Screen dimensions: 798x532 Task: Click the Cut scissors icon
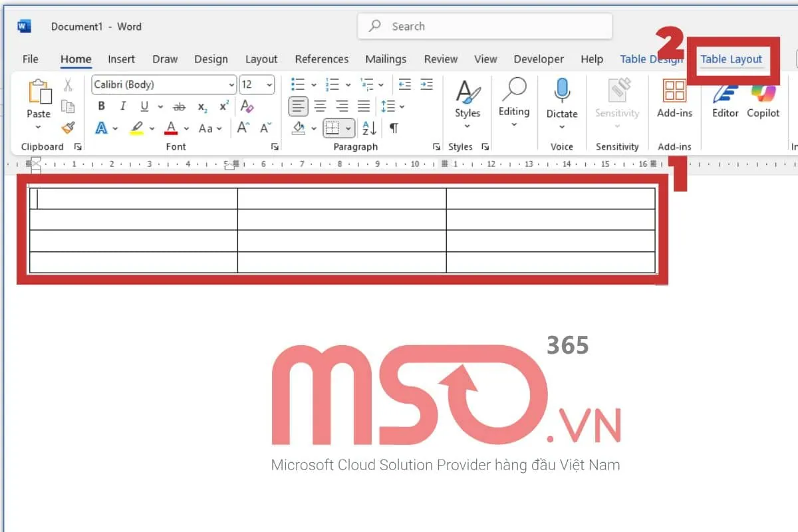coord(67,85)
